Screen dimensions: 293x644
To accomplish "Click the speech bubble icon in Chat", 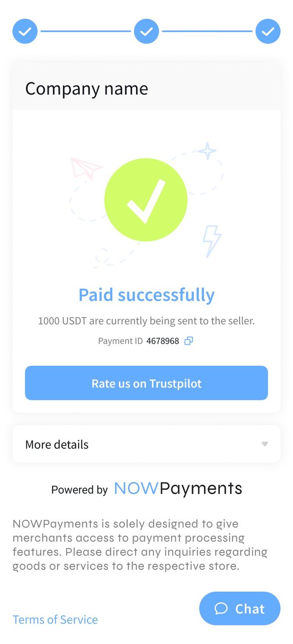I will (221, 608).
